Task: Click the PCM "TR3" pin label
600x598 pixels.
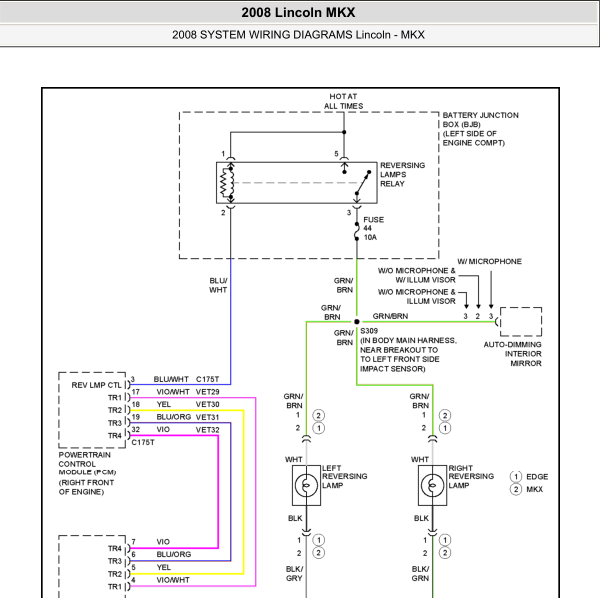Action: (x=114, y=423)
